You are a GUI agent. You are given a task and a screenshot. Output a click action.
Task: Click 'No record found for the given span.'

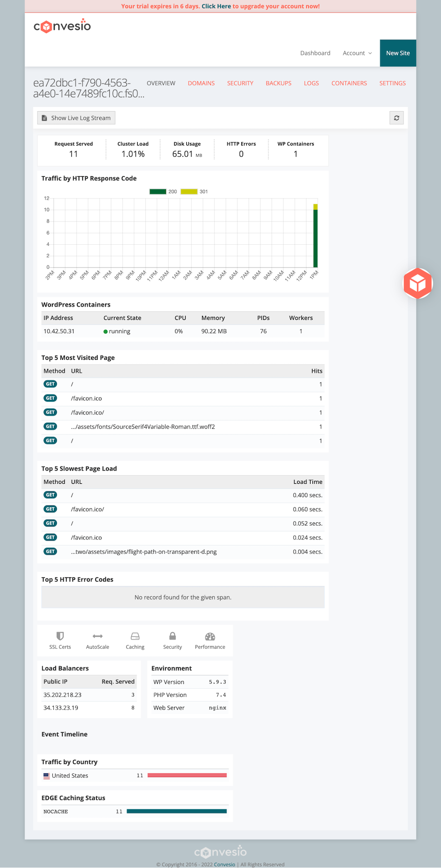pos(183,598)
